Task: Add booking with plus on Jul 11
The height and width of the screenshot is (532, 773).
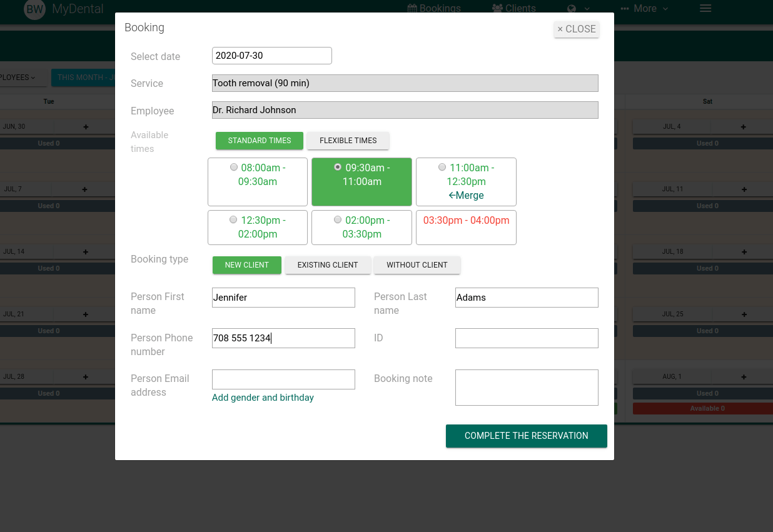Action: pos(744,189)
